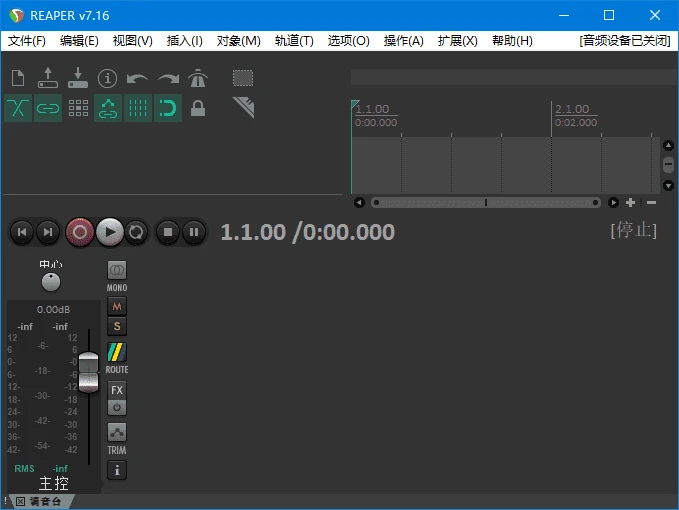Viewport: 679px width, 510px height.
Task: Open master ROUTE routing button
Action: pyautogui.click(x=117, y=352)
